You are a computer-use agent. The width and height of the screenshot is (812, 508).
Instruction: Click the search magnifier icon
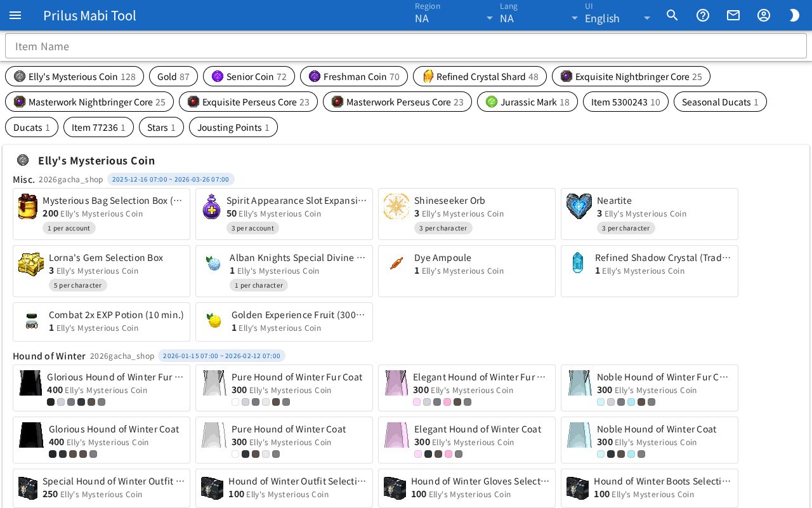pyautogui.click(x=672, y=15)
